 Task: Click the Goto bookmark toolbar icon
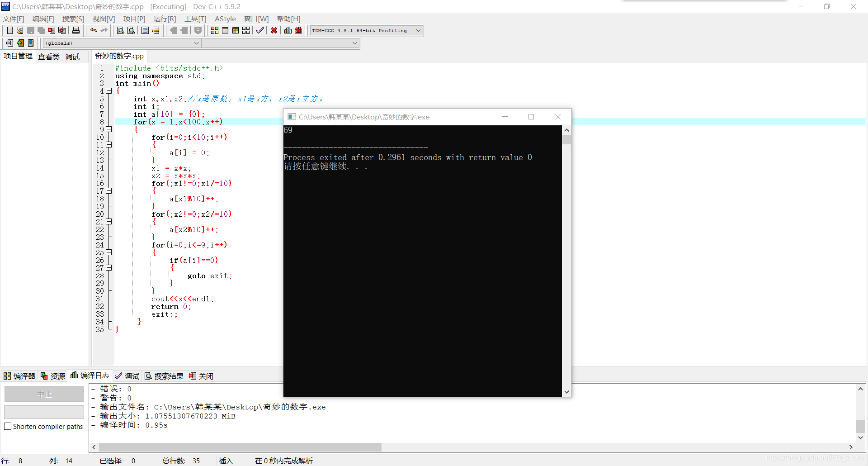click(30, 43)
